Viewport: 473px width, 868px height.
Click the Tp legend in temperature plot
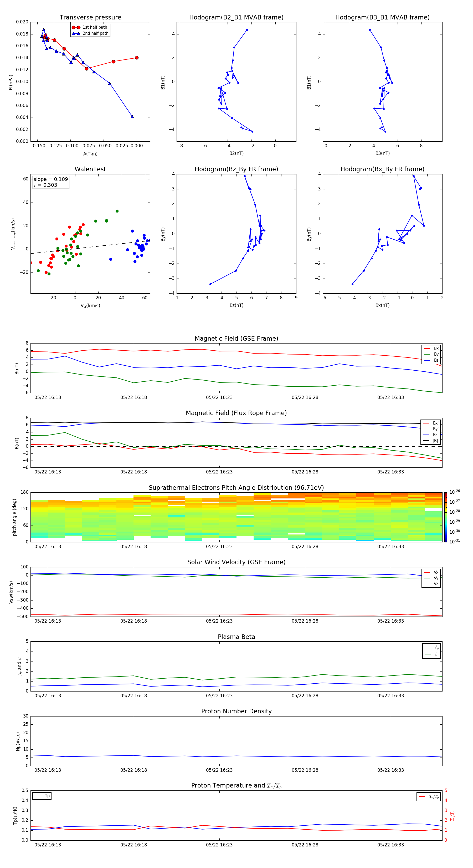(42, 796)
